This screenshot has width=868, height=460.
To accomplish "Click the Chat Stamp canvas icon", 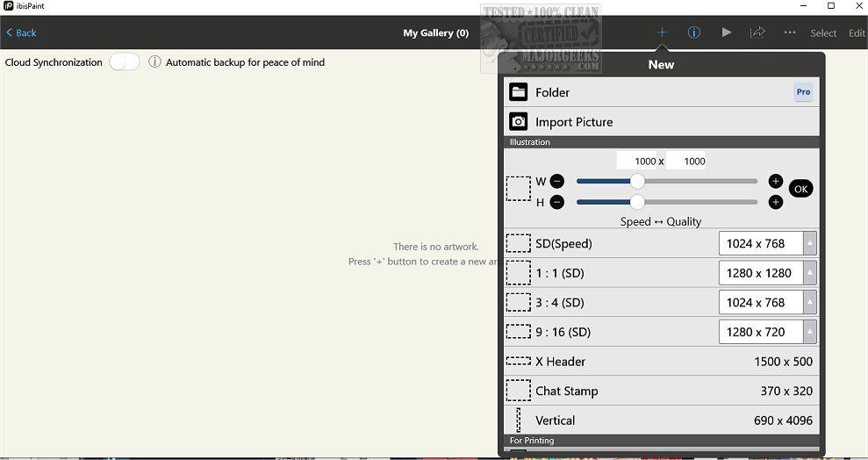I will tap(518, 391).
